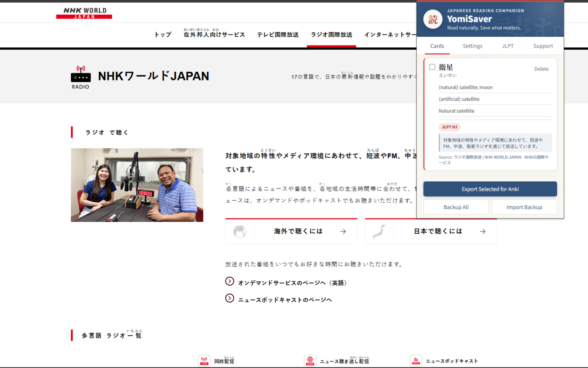The width and height of the screenshot is (588, 368).
Task: Click Export Selected for Anki button
Action: click(x=490, y=189)
